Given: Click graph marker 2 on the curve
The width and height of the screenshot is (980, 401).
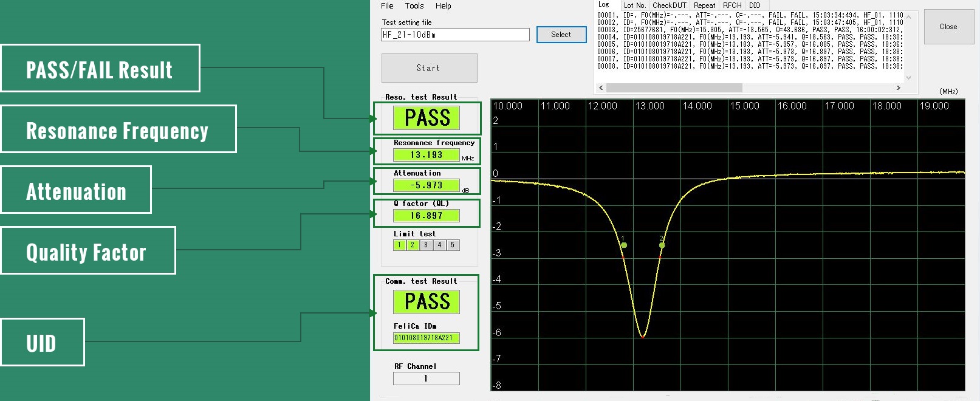Looking at the screenshot, I should pos(662,245).
